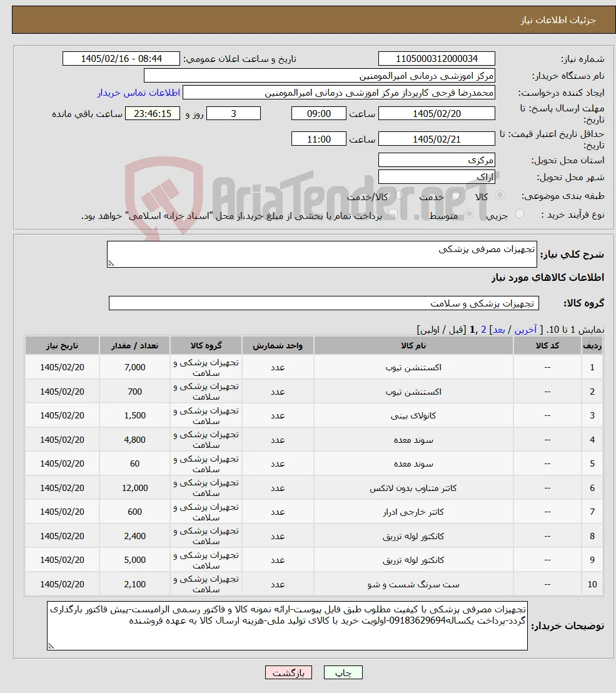Click the کد کالا column header
The height and width of the screenshot is (693, 616).
pos(547,346)
